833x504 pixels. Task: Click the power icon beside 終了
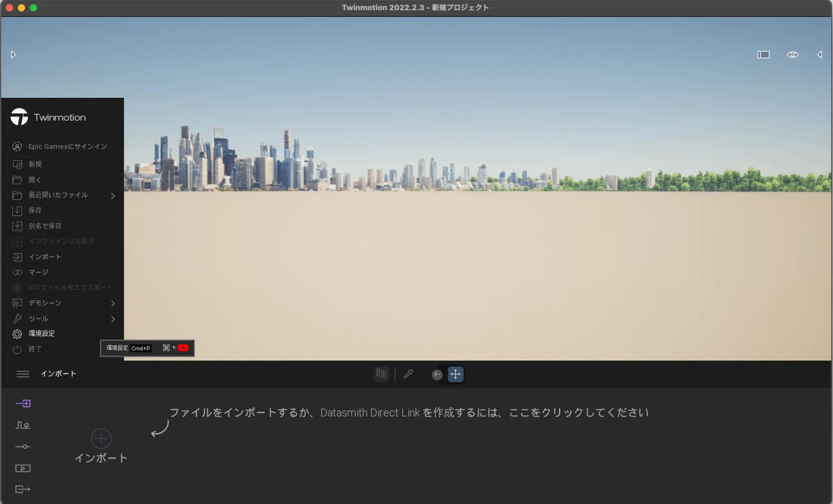tap(17, 349)
